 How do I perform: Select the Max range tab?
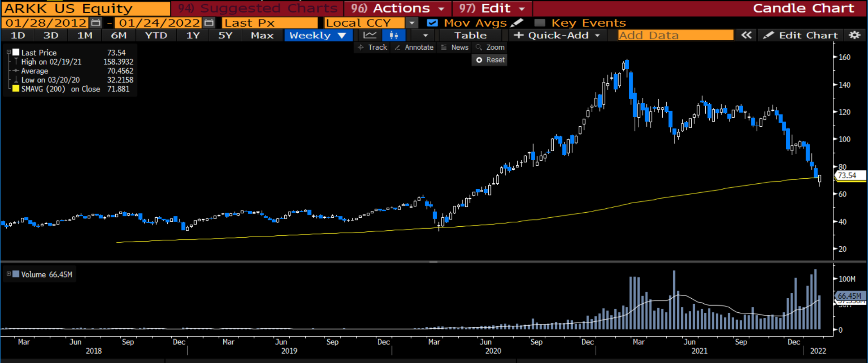click(262, 35)
